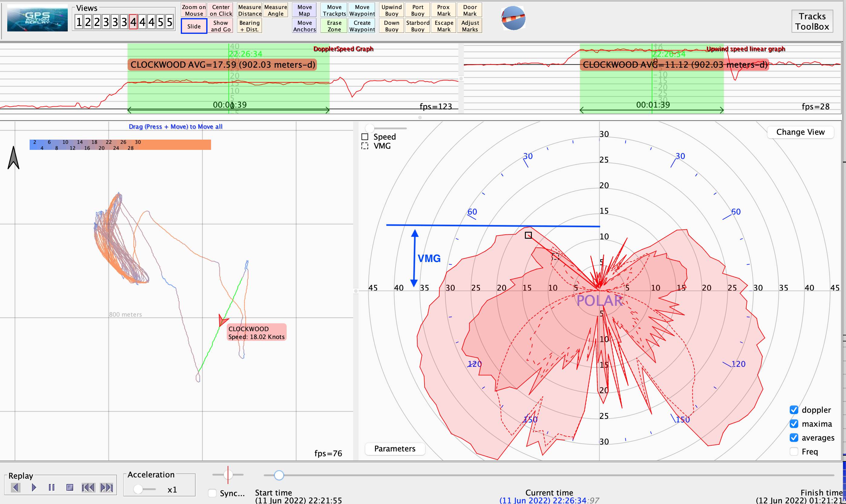The height and width of the screenshot is (504, 846).
Task: Click the replay stop square icon
Action: (70, 488)
